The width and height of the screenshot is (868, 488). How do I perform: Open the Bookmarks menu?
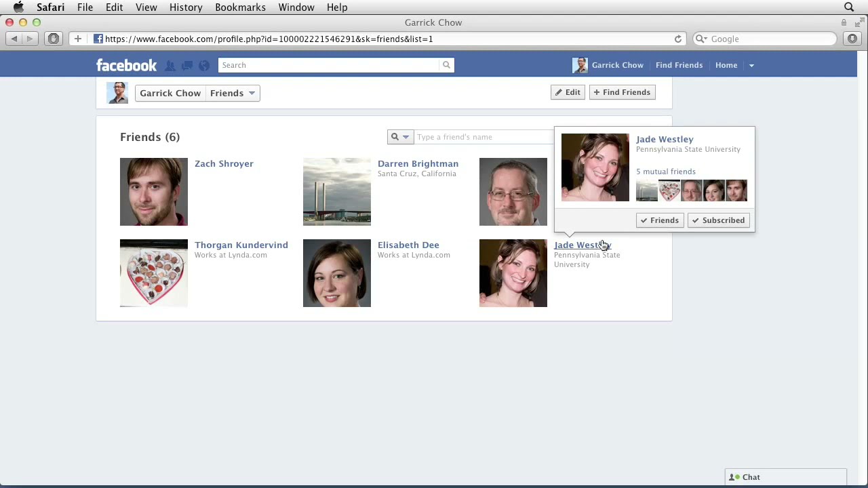tap(240, 7)
